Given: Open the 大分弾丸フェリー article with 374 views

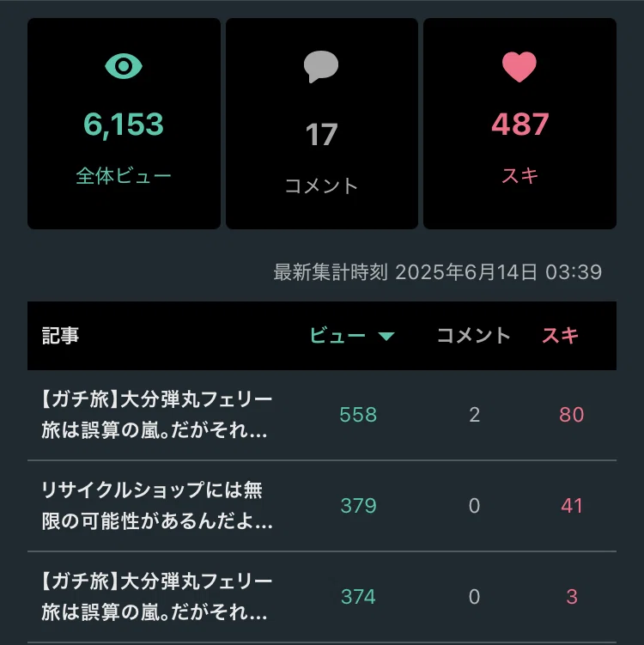Looking at the screenshot, I should pos(156,597).
